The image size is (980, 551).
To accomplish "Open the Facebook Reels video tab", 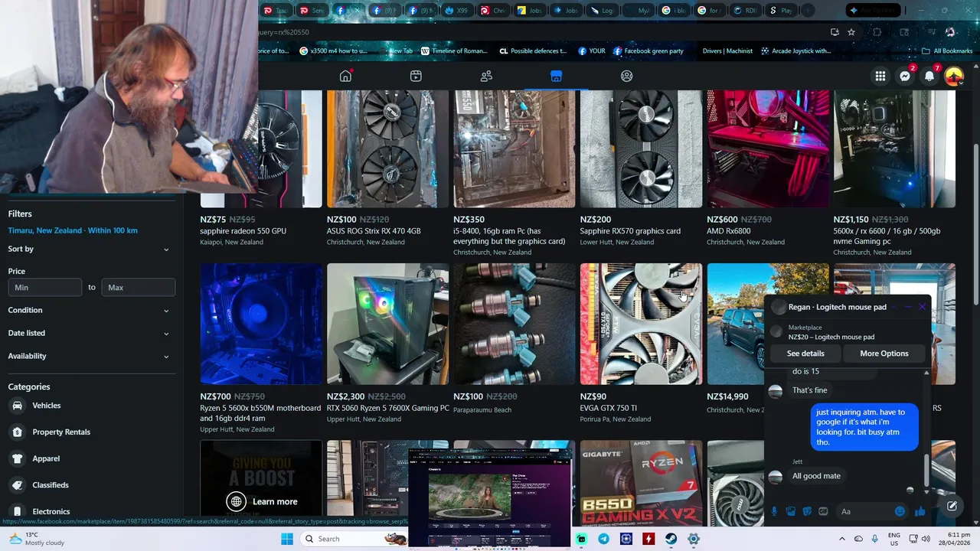I will (x=416, y=76).
